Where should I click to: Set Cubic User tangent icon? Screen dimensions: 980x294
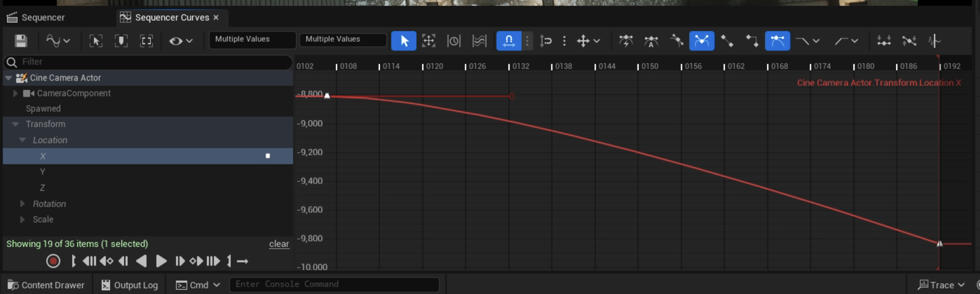click(676, 41)
